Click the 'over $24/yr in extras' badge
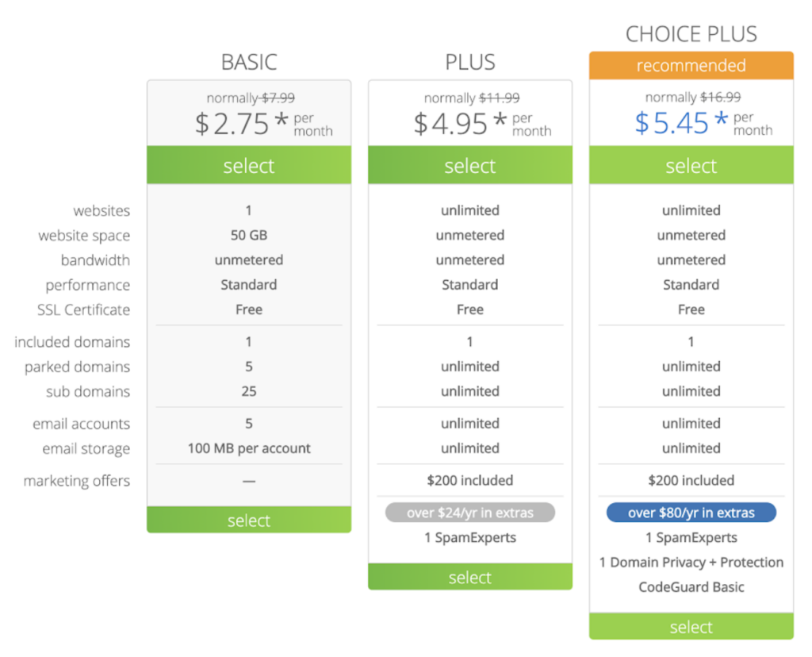Image resolution: width=812 pixels, height=657 pixels. pos(469,513)
